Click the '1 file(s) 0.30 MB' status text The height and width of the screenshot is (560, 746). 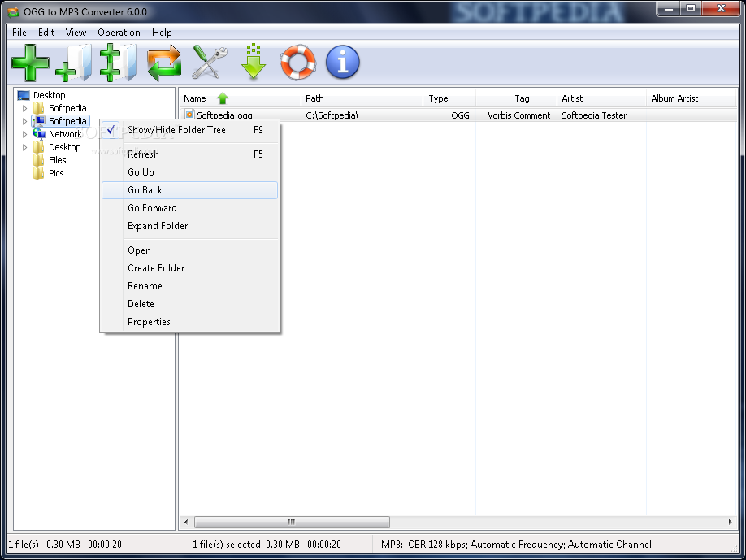pos(65,545)
